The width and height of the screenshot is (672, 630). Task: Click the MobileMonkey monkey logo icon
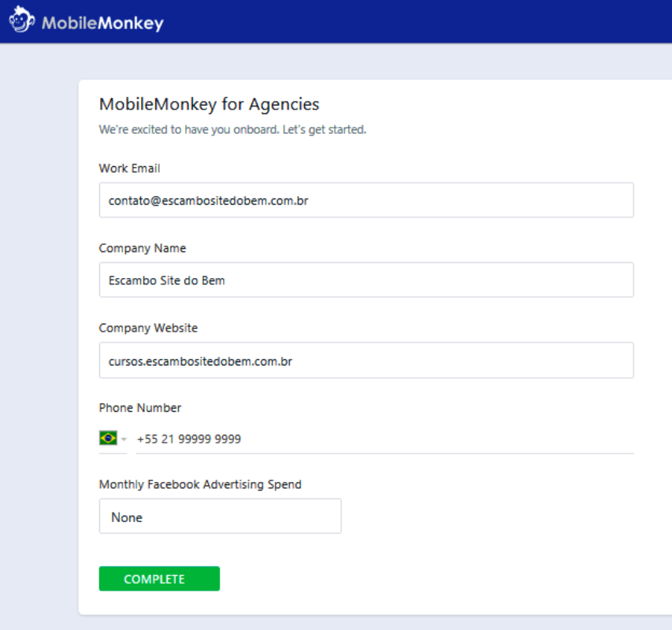pyautogui.click(x=22, y=20)
